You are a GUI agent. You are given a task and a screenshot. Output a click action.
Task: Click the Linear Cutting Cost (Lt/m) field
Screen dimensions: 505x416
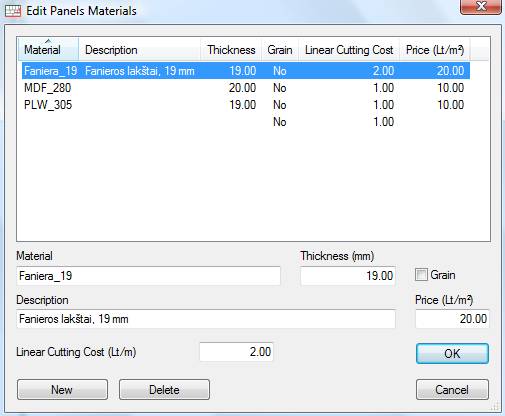point(236,352)
